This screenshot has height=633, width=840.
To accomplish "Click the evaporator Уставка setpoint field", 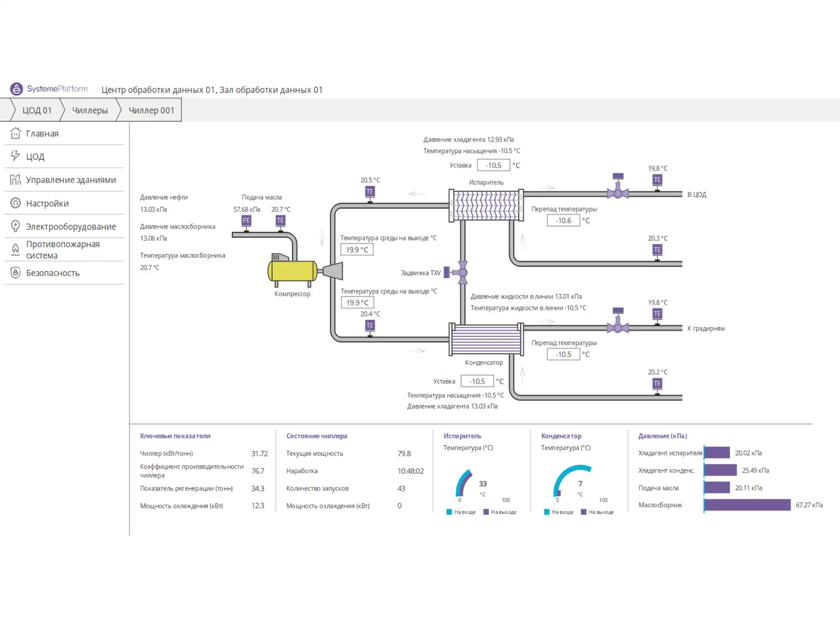I will pos(493,165).
